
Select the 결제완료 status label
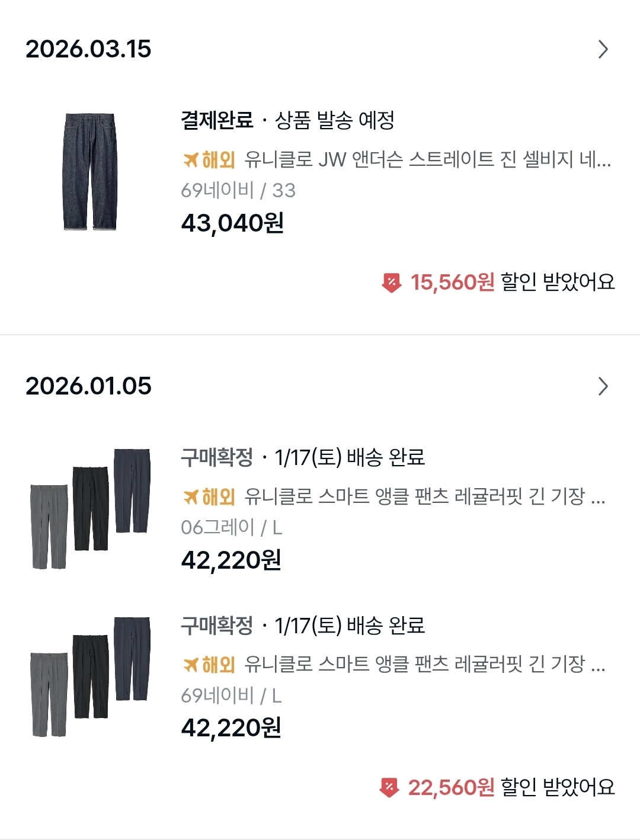[x=217, y=120]
